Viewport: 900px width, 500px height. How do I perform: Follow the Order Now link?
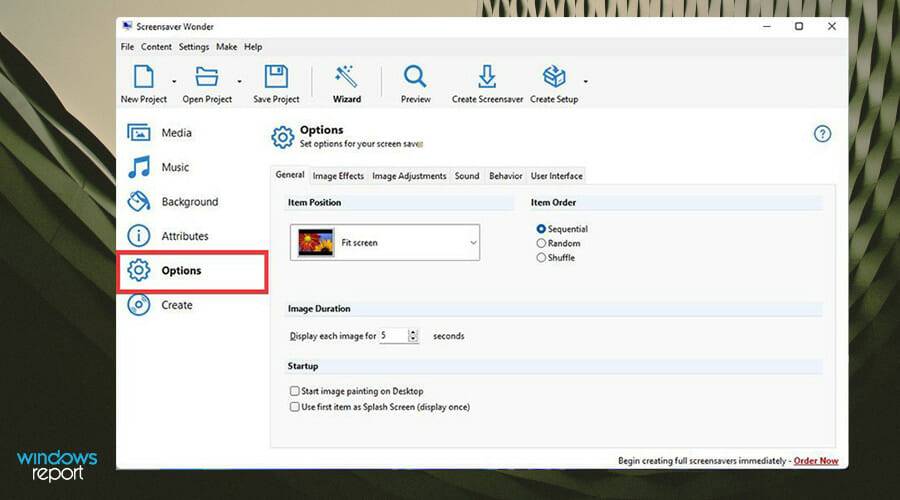816,460
